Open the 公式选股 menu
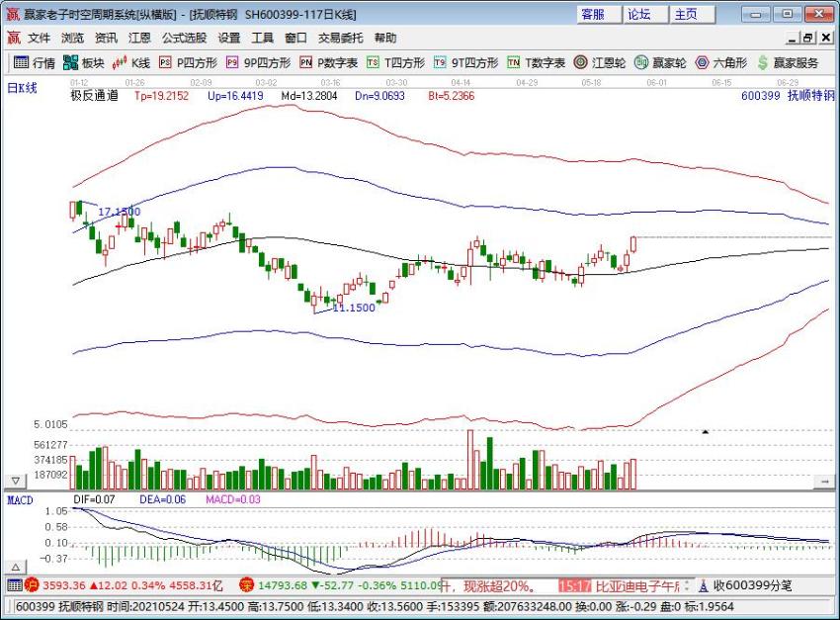Image resolution: width=840 pixels, height=620 pixels. (184, 38)
